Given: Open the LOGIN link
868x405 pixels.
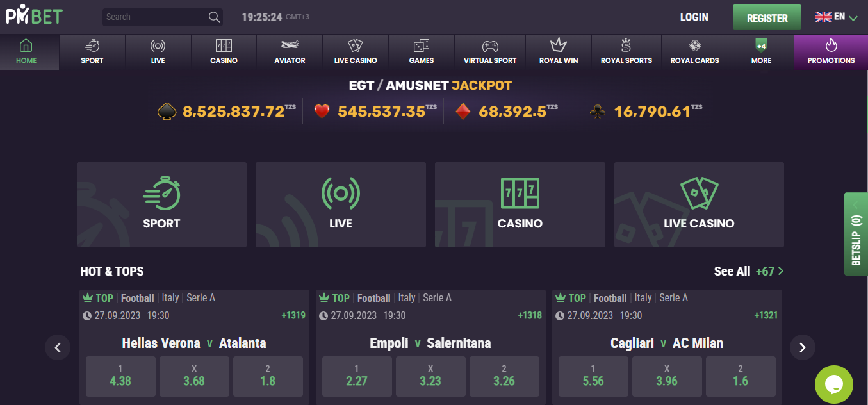Looking at the screenshot, I should click(x=694, y=17).
